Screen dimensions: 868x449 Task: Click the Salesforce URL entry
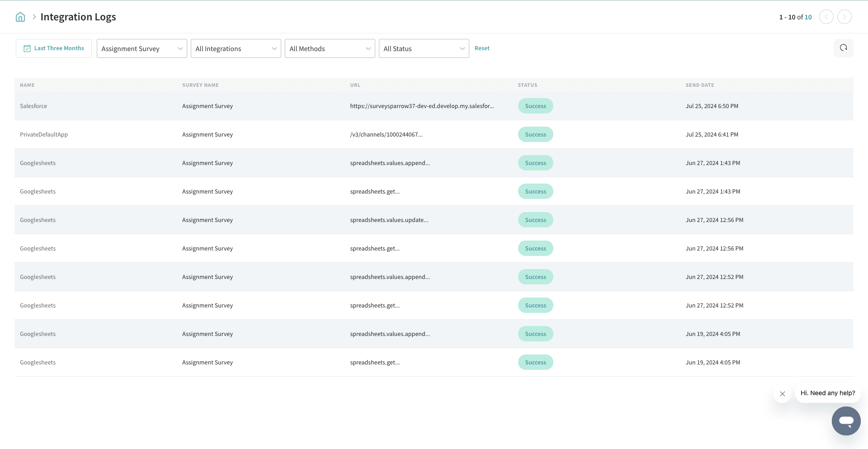point(422,106)
